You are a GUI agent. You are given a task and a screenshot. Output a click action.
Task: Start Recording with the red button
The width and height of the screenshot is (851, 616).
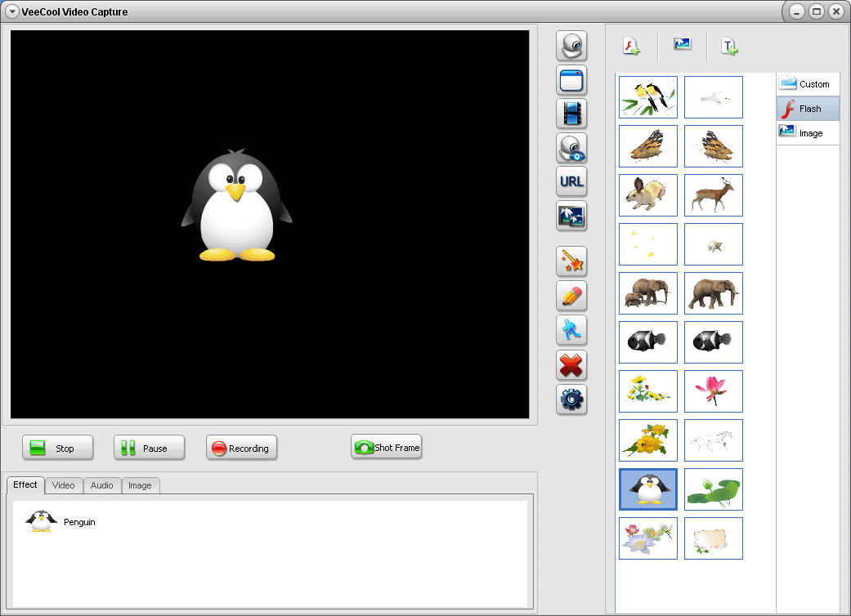click(x=241, y=448)
